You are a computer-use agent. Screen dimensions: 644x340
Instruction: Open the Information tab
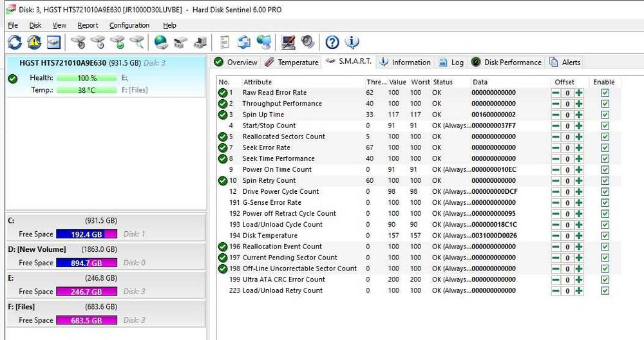point(405,62)
